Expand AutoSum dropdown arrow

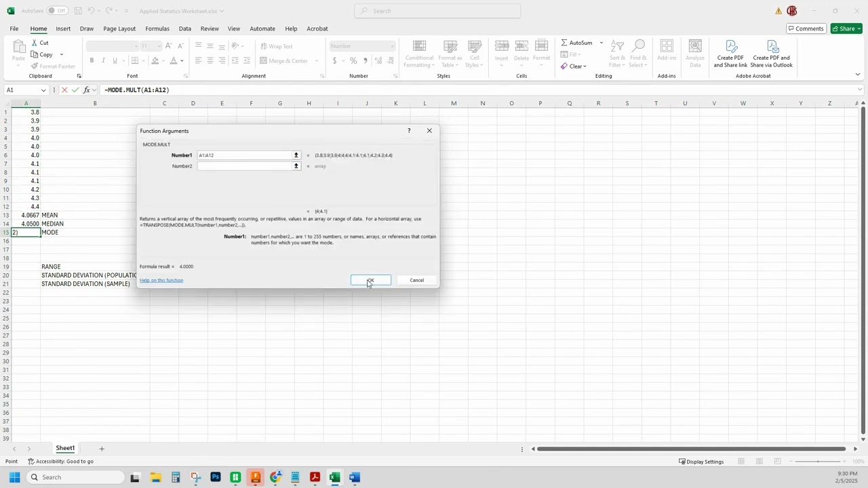point(601,43)
